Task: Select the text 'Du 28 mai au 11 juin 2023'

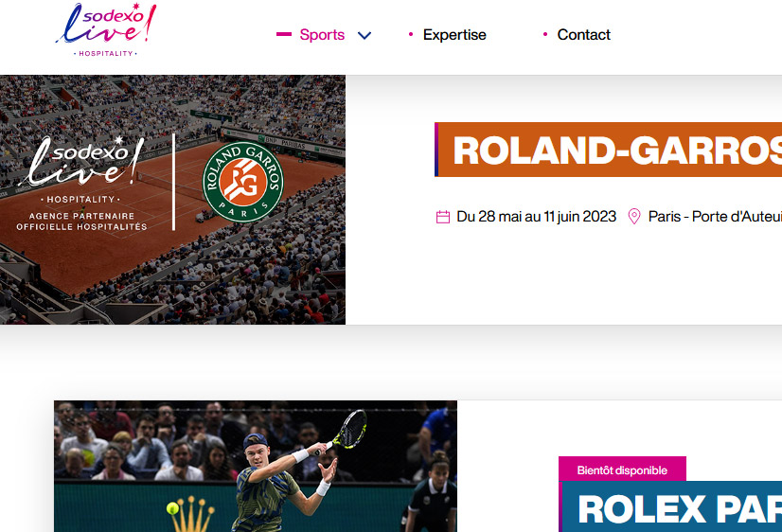Action: (536, 217)
